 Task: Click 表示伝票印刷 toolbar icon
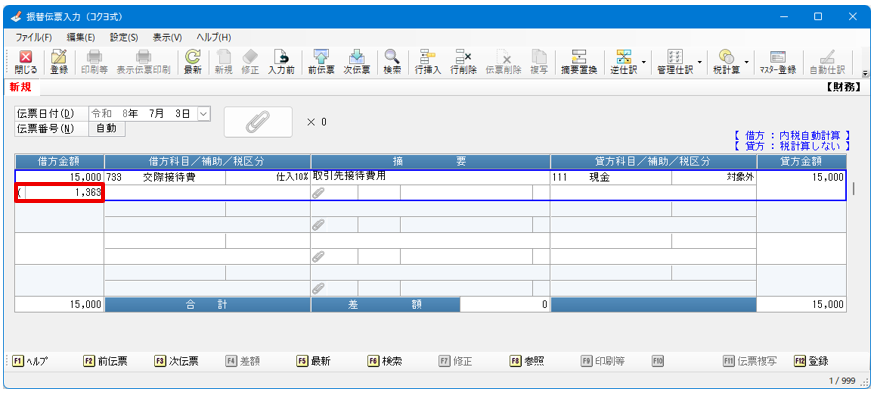tap(143, 62)
